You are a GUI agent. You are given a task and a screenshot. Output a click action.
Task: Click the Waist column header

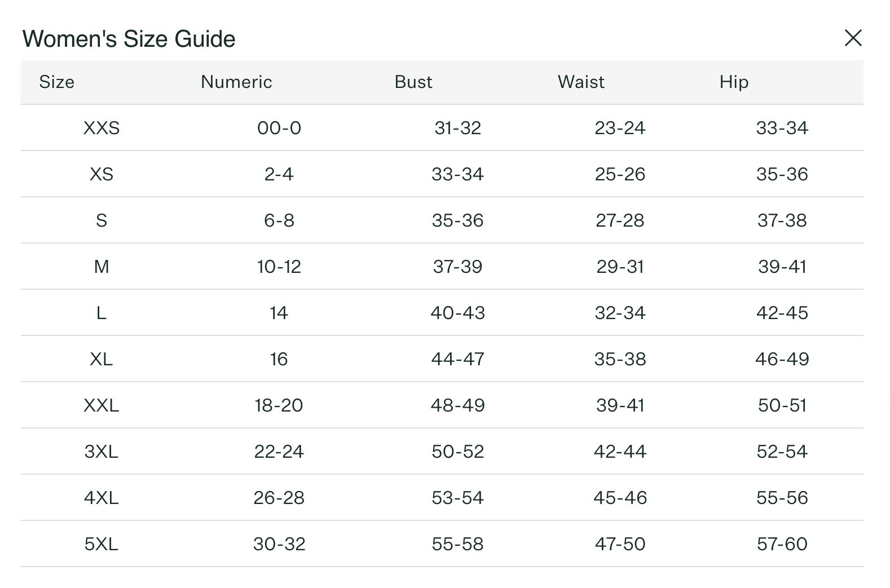click(x=581, y=82)
